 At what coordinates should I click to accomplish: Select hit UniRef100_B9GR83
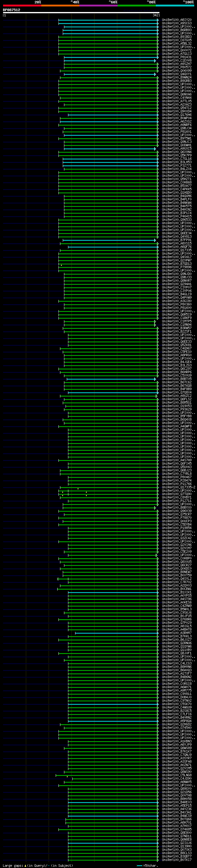click(x=177, y=81)
